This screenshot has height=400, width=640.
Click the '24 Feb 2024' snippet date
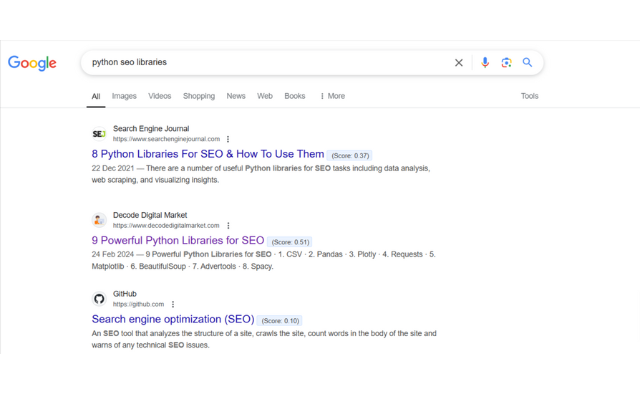(x=113, y=254)
